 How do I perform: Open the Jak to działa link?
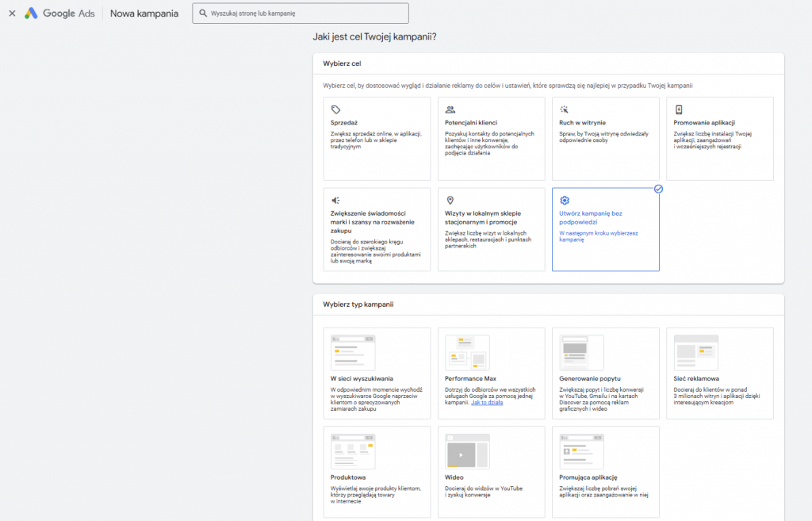(x=487, y=403)
